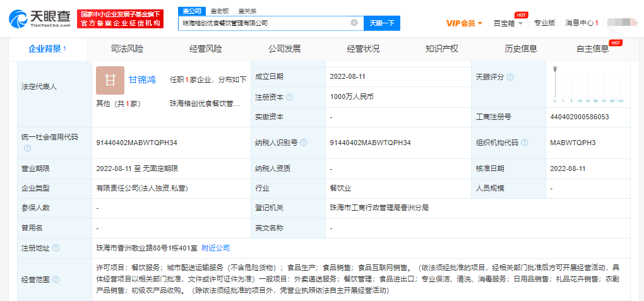Open 消息中心 notifications
Image resolution: width=644 pixels, height=301 pixels.
tap(581, 23)
